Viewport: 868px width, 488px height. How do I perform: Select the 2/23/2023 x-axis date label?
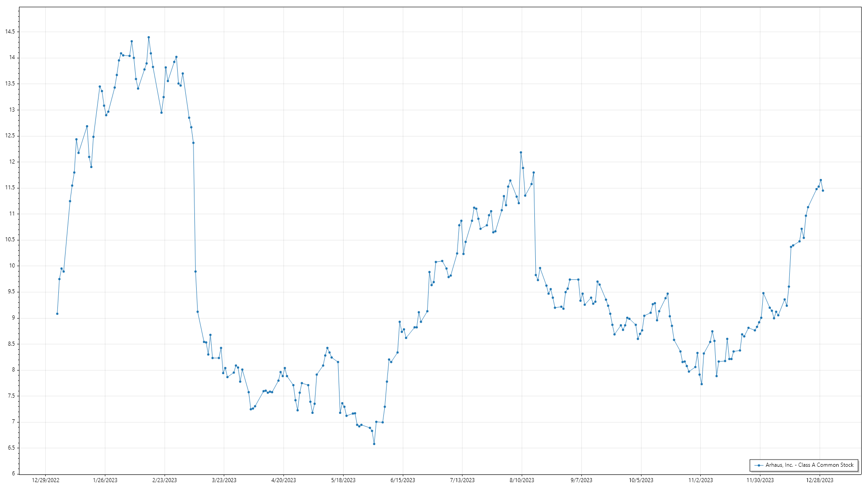(165, 480)
